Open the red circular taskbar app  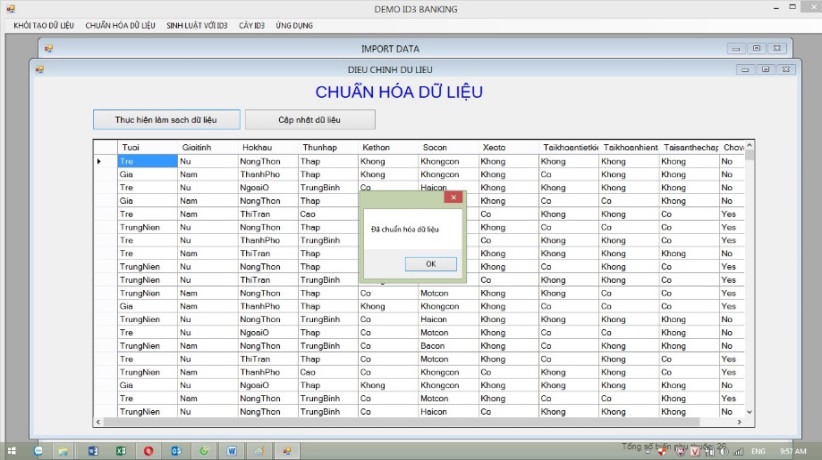(148, 451)
